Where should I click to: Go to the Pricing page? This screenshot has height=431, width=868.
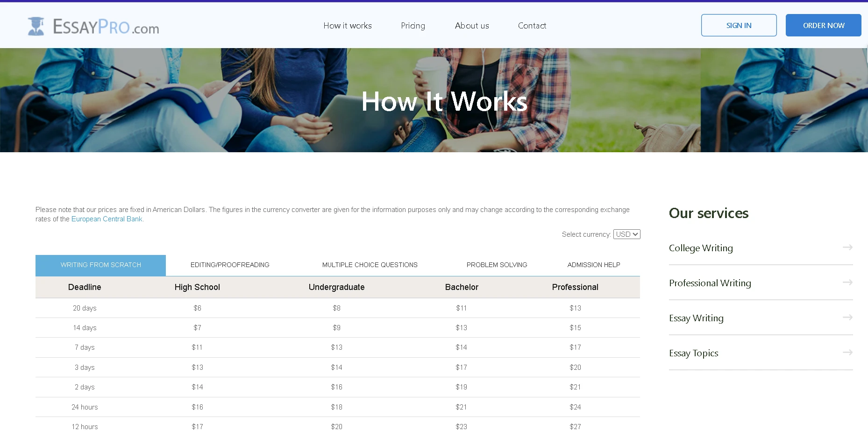point(413,26)
